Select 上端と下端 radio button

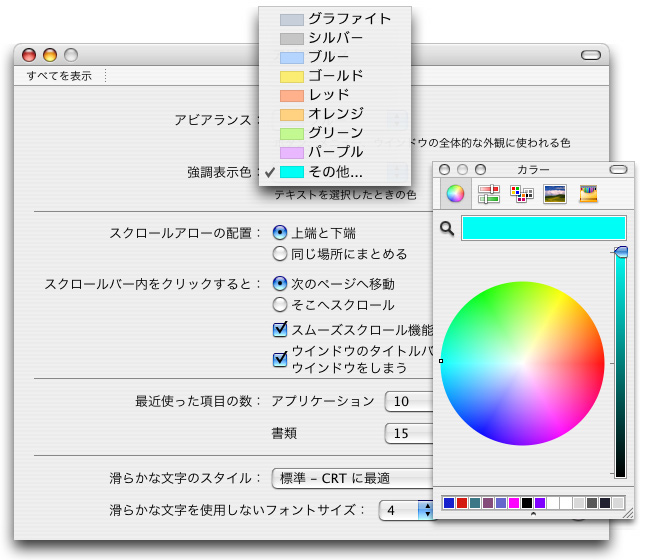(x=280, y=233)
